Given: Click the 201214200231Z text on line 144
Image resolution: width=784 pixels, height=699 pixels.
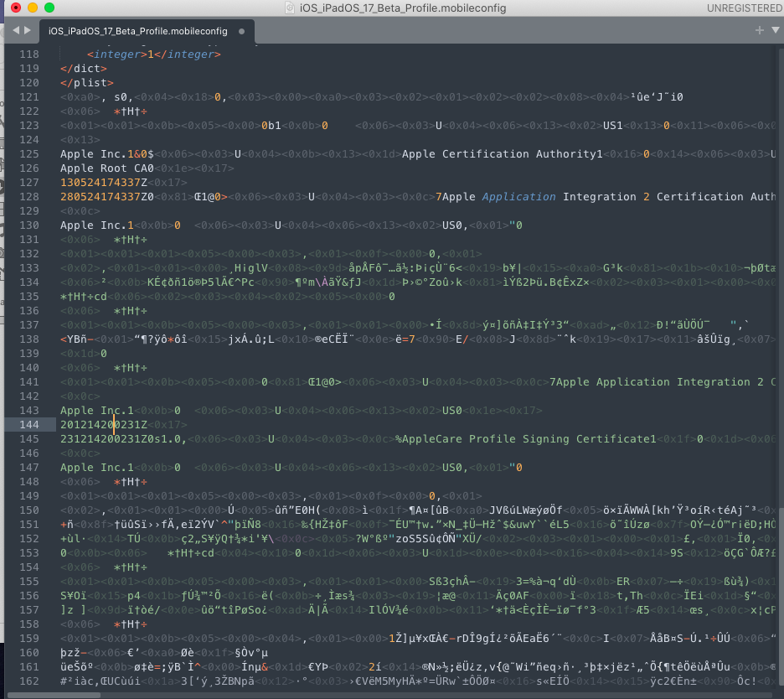Looking at the screenshot, I should pos(104,425).
